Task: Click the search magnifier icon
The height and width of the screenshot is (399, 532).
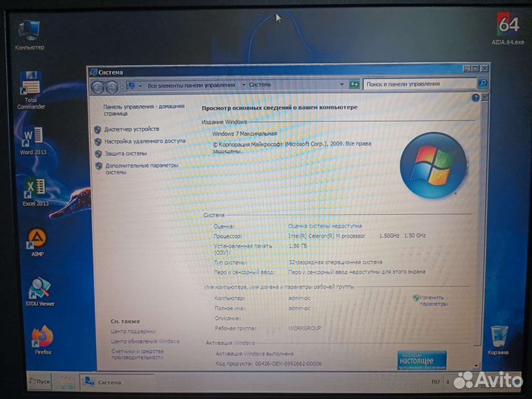Action: [482, 83]
